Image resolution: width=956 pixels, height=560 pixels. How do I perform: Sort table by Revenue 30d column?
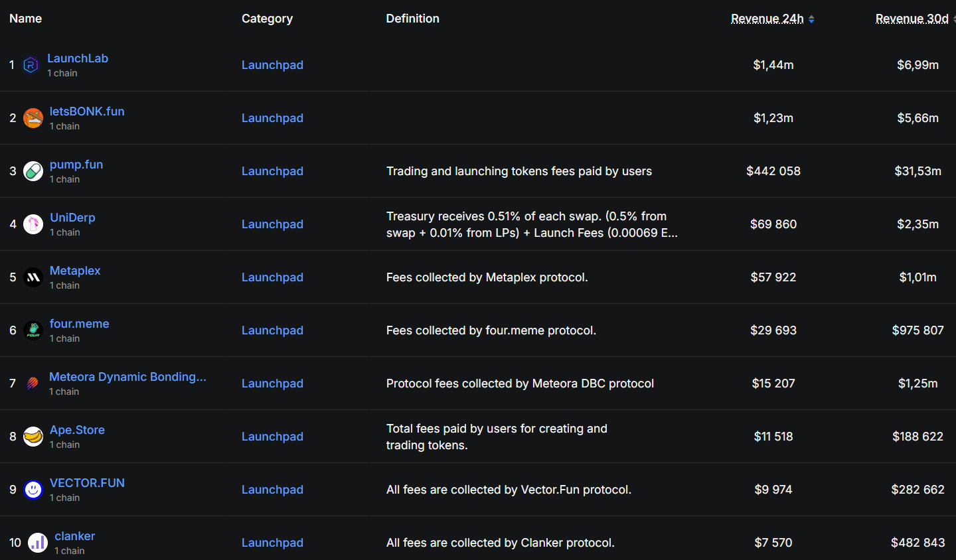click(x=912, y=19)
